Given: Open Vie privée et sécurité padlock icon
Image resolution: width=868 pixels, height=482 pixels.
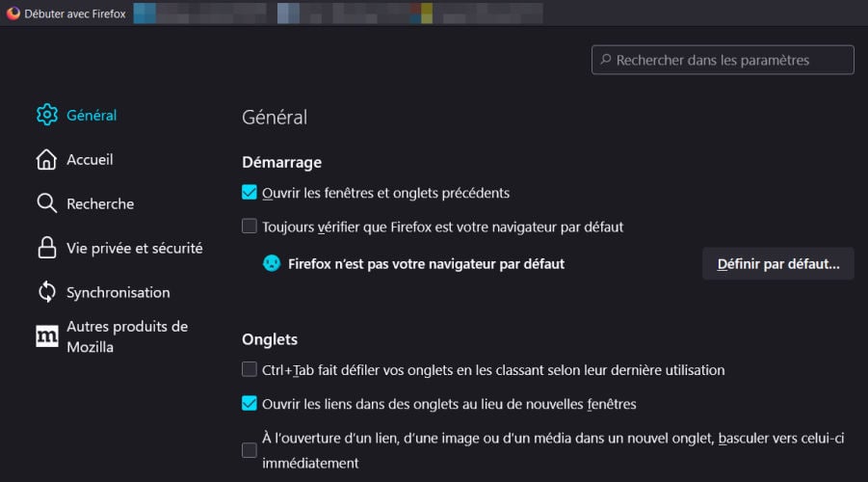Looking at the screenshot, I should click(x=47, y=248).
